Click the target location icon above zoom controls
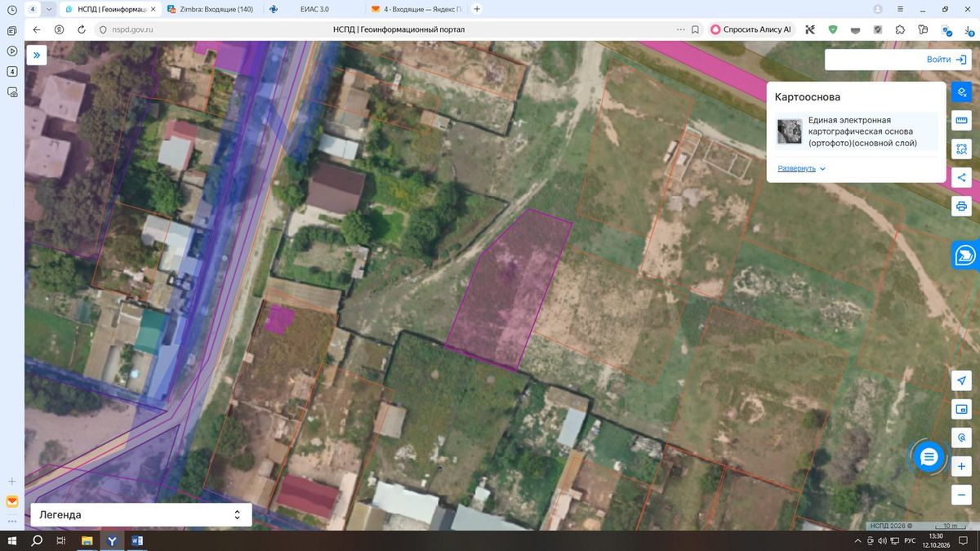 click(961, 438)
